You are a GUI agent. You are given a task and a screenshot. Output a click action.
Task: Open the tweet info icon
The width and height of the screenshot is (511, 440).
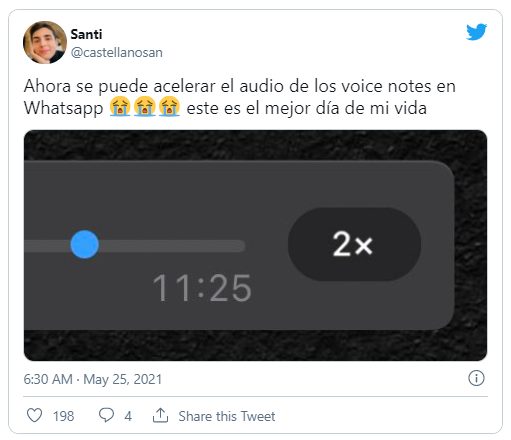click(476, 378)
